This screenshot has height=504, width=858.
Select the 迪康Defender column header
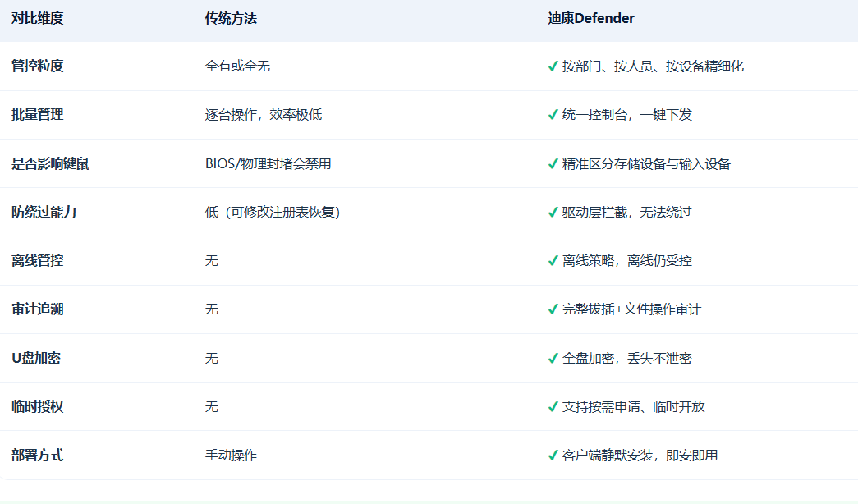[x=591, y=19]
